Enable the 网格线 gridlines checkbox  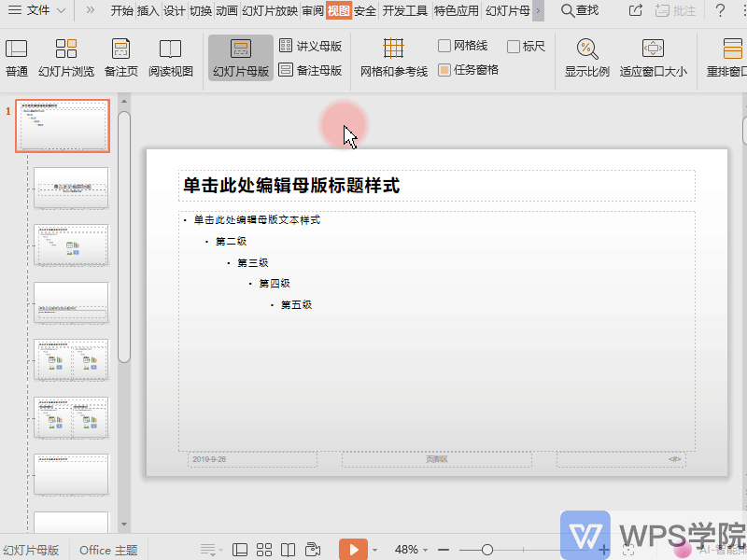tap(445, 46)
